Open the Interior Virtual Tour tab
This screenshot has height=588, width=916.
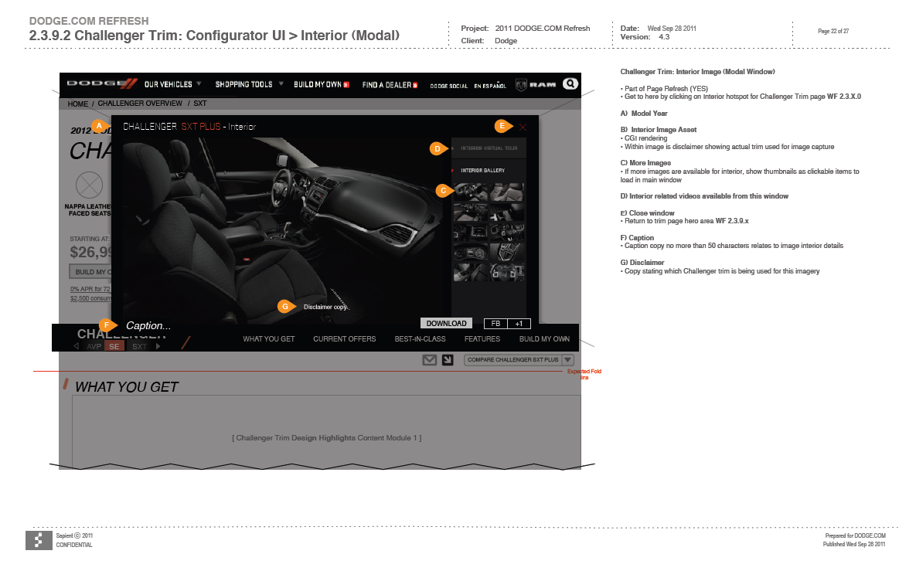coord(489,148)
